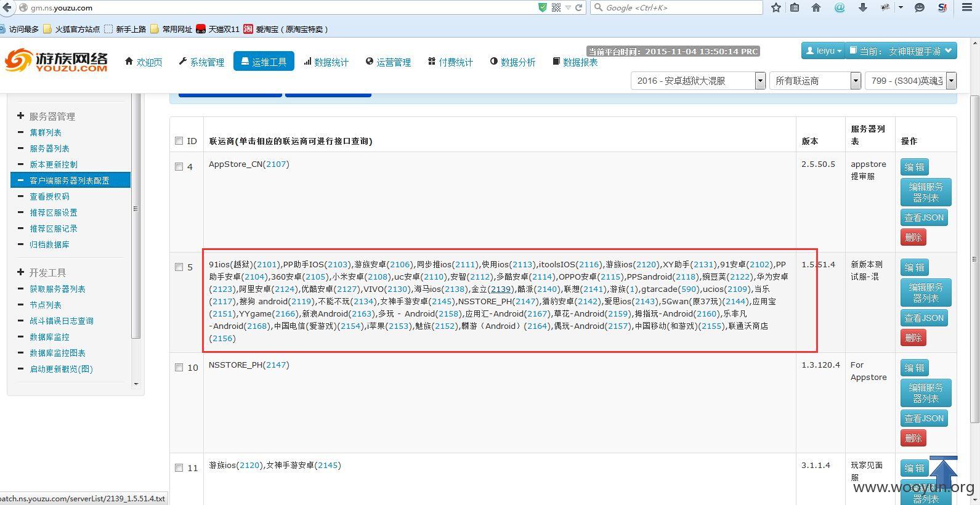This screenshot has height=505, width=980.
Task: Open the 欢迎页 nav tab
Action: pyautogui.click(x=143, y=62)
